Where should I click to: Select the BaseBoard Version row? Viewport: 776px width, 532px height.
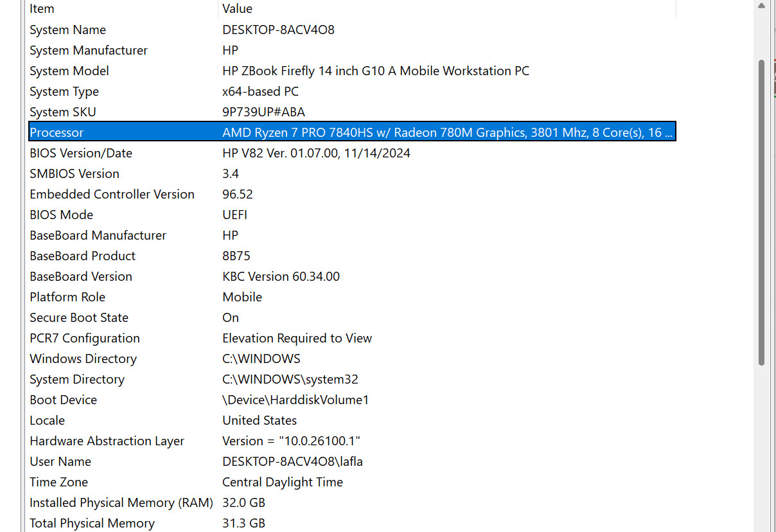(352, 276)
